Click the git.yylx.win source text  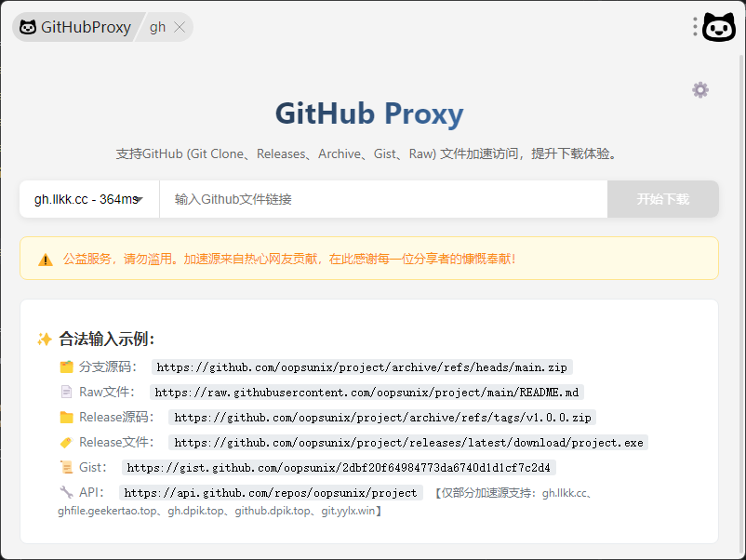click(x=348, y=511)
